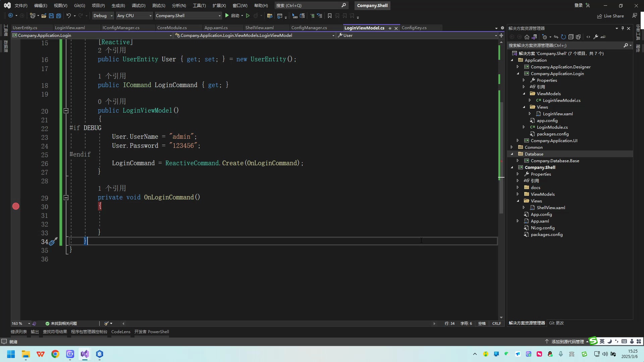Refresh the Solution Explorer tree

click(x=564, y=37)
